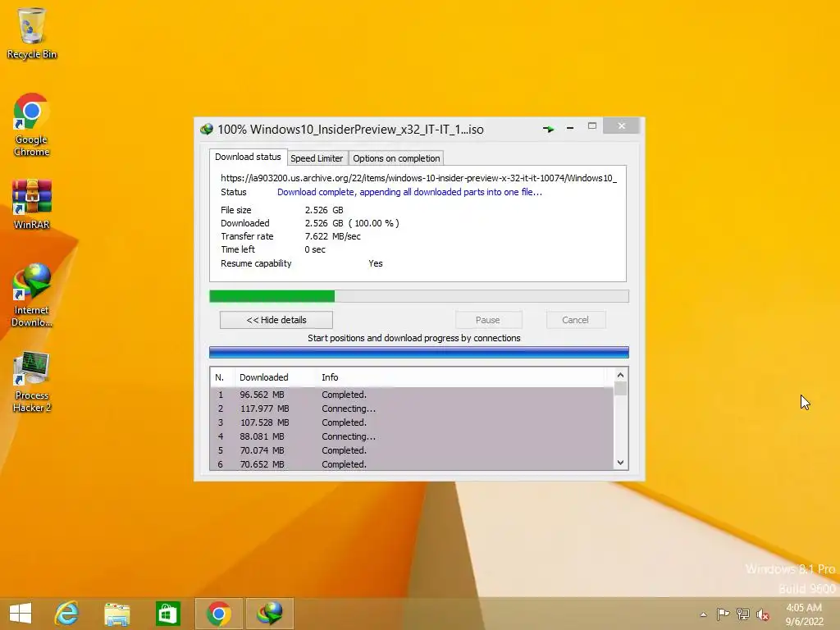Select Internet Download Manager desktop shortcut
840x630 pixels.
[x=32, y=295]
